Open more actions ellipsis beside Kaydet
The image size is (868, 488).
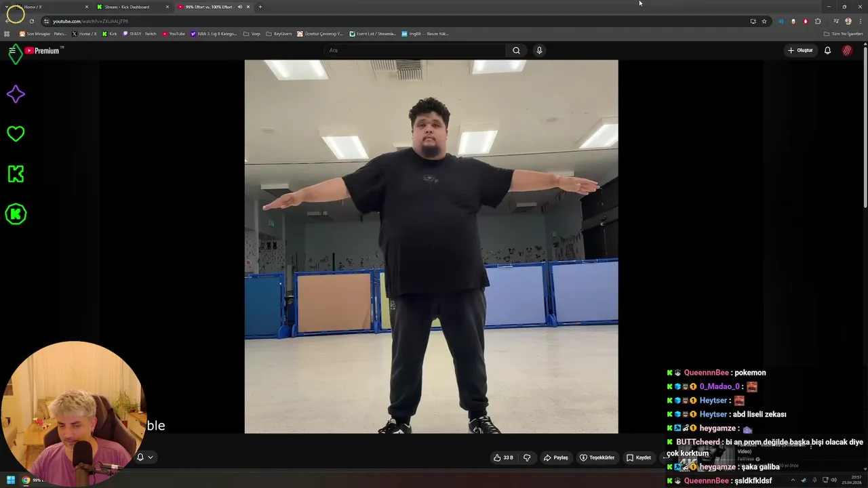click(665, 457)
